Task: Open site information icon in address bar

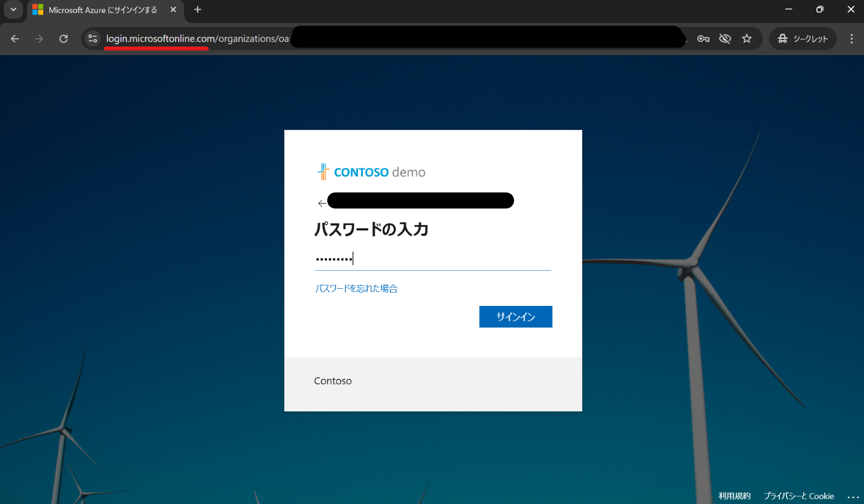Action: click(93, 39)
